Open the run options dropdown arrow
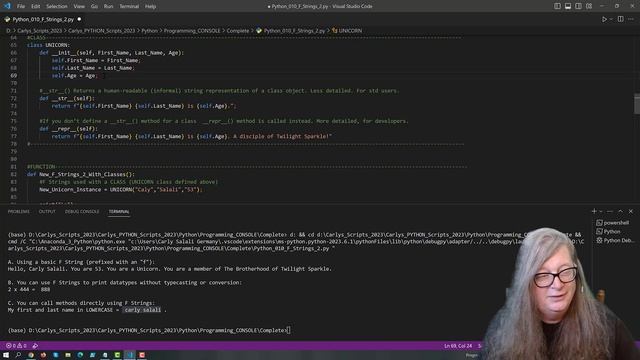Image resolution: width=640 pixels, height=360 pixels. click(611, 19)
